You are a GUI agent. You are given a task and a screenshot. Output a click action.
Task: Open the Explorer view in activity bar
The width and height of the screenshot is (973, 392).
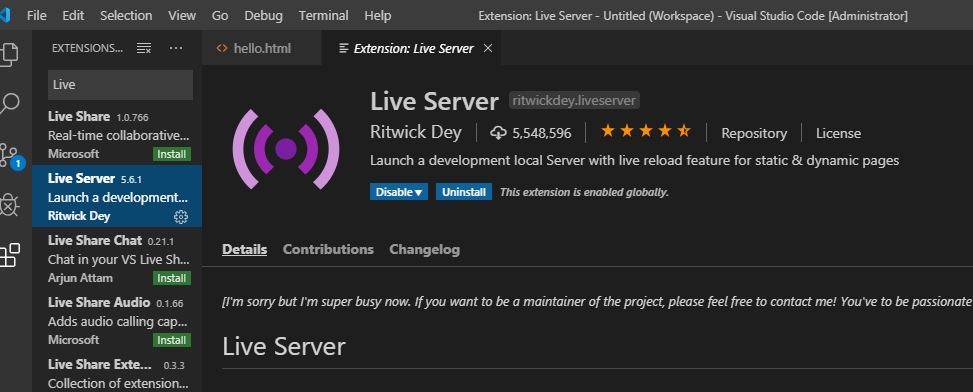(x=10, y=54)
